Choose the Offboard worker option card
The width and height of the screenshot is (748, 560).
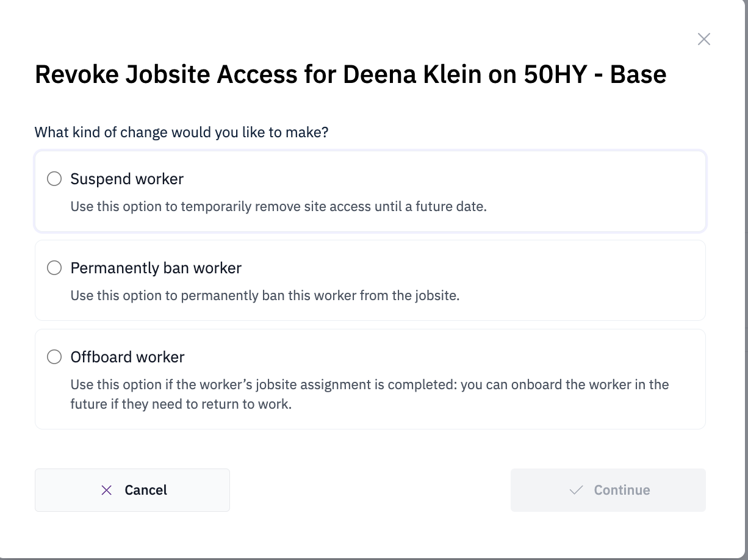pos(370,379)
